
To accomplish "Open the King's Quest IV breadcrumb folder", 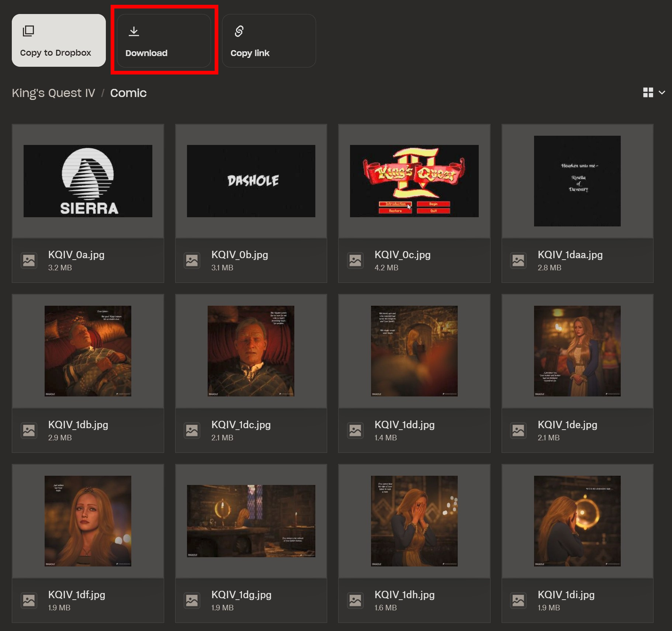I will coord(53,93).
